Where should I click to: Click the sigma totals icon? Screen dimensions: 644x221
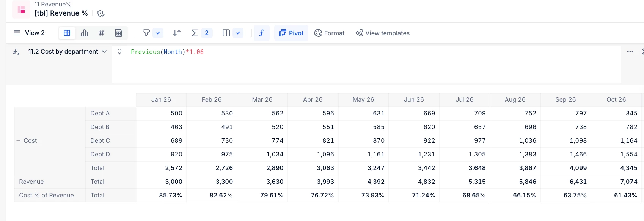point(195,33)
